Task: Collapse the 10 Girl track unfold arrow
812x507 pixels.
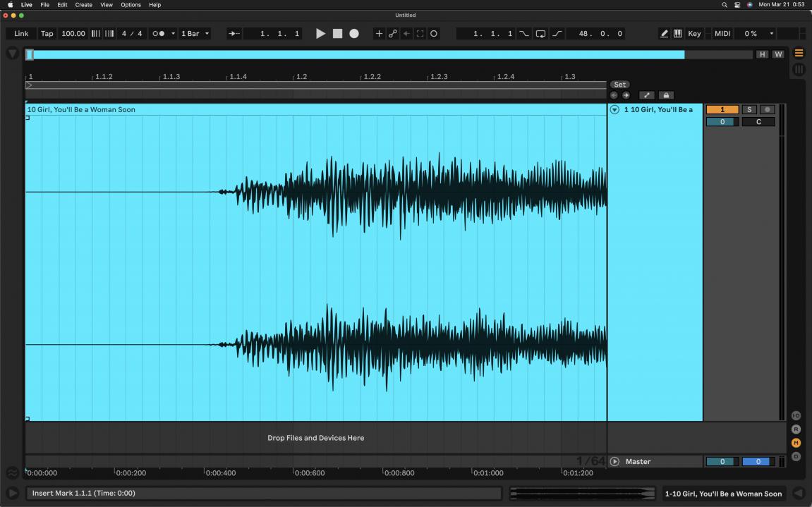Action: pyautogui.click(x=614, y=110)
